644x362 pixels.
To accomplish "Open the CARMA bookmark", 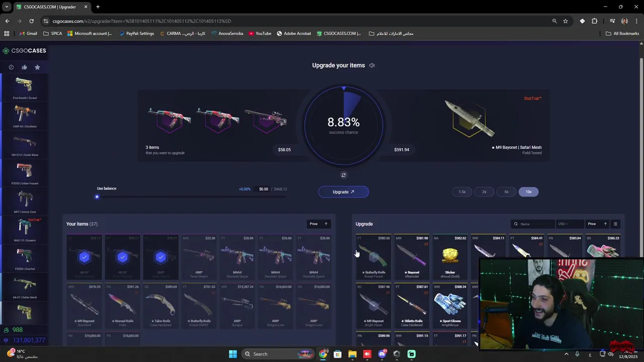I will pos(183,34).
